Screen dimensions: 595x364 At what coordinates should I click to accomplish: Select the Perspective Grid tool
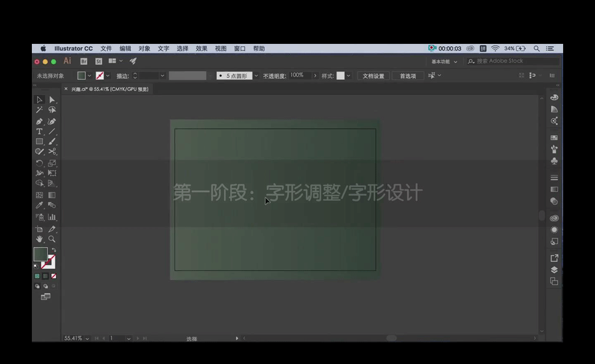(x=52, y=184)
